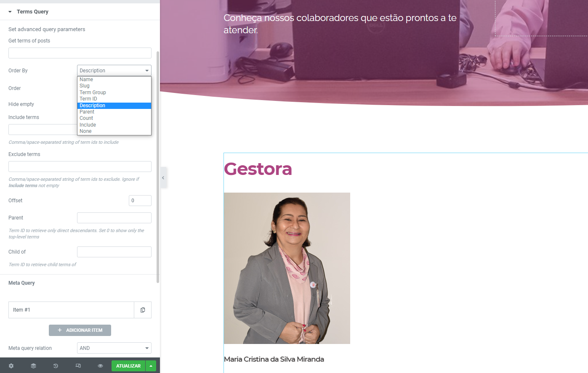The width and height of the screenshot is (588, 373).
Task: Click the Exclude terms input field
Action: coord(80,167)
